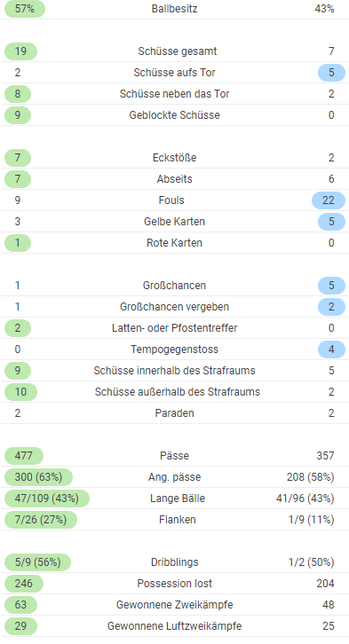Screen dimensions: 349x644
Task: Click the green 7 badge next to Eckstöße
Action: click(17, 158)
